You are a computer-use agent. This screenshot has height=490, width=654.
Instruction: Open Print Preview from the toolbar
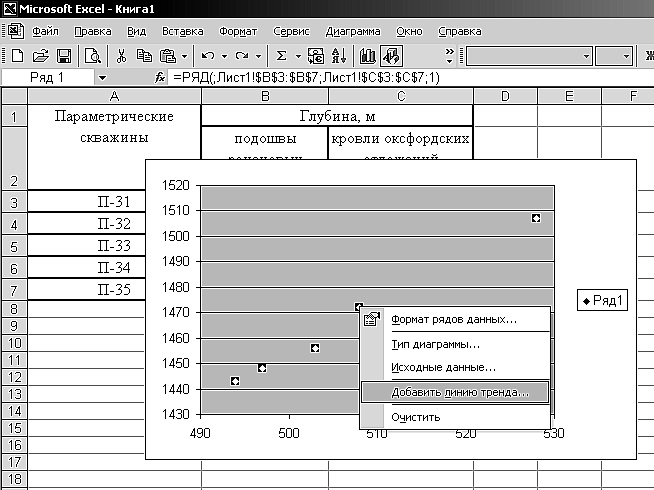pos(92,55)
